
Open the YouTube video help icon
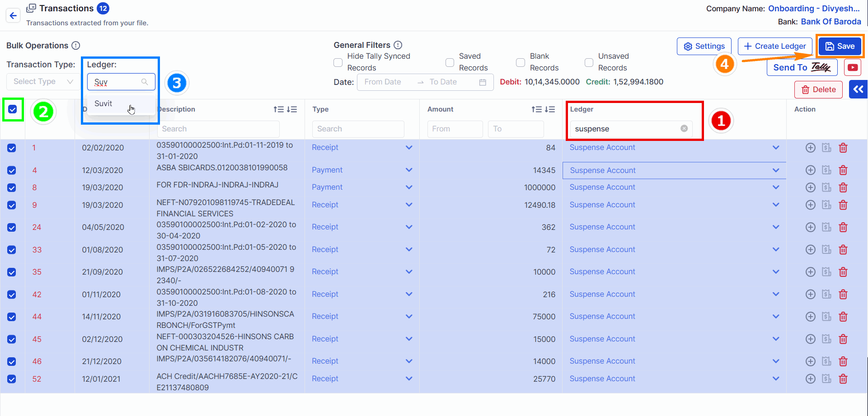click(853, 68)
